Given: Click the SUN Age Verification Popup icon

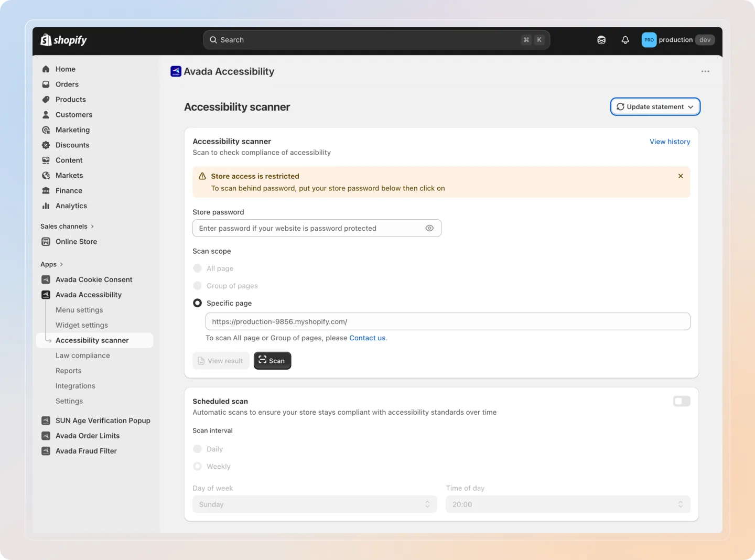Looking at the screenshot, I should pos(46,421).
